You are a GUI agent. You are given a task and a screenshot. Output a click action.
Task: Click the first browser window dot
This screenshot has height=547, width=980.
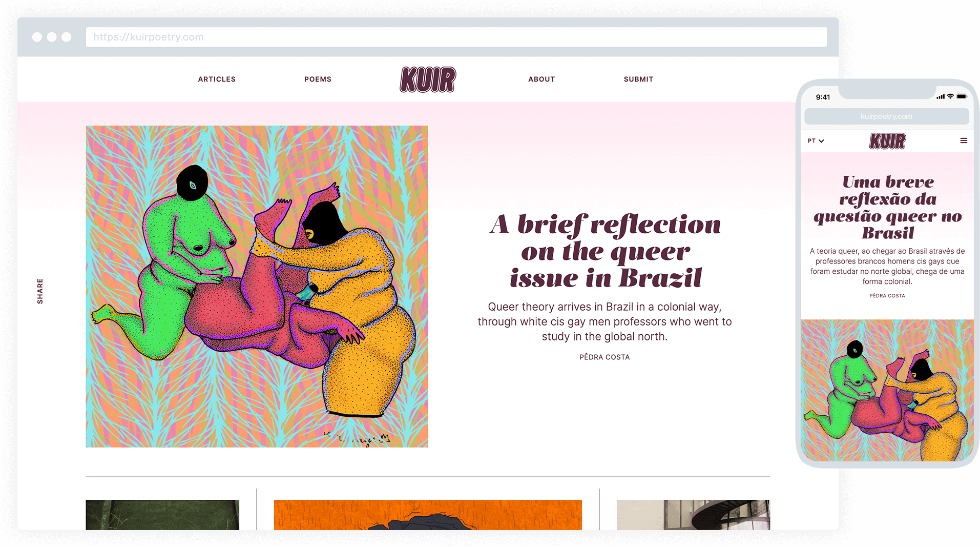[x=37, y=37]
